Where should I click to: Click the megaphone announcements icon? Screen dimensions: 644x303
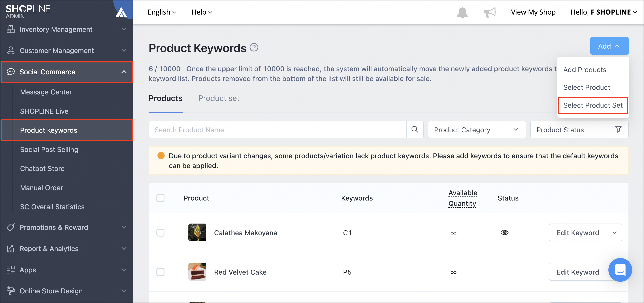490,12
